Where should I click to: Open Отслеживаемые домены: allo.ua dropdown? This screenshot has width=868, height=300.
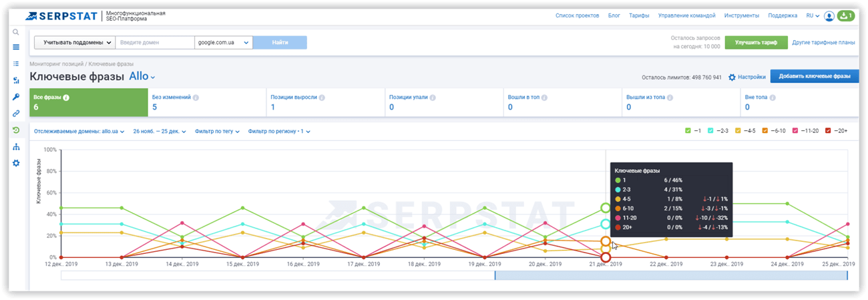(x=79, y=132)
